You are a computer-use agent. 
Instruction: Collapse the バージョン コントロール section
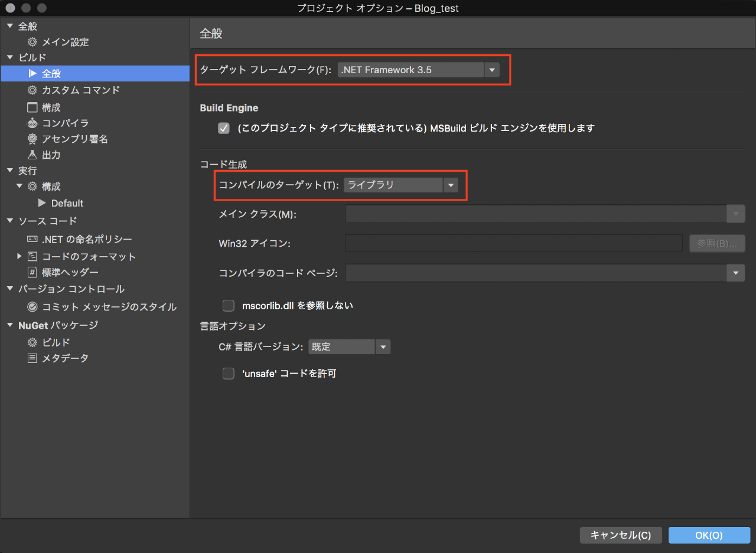[x=9, y=289]
